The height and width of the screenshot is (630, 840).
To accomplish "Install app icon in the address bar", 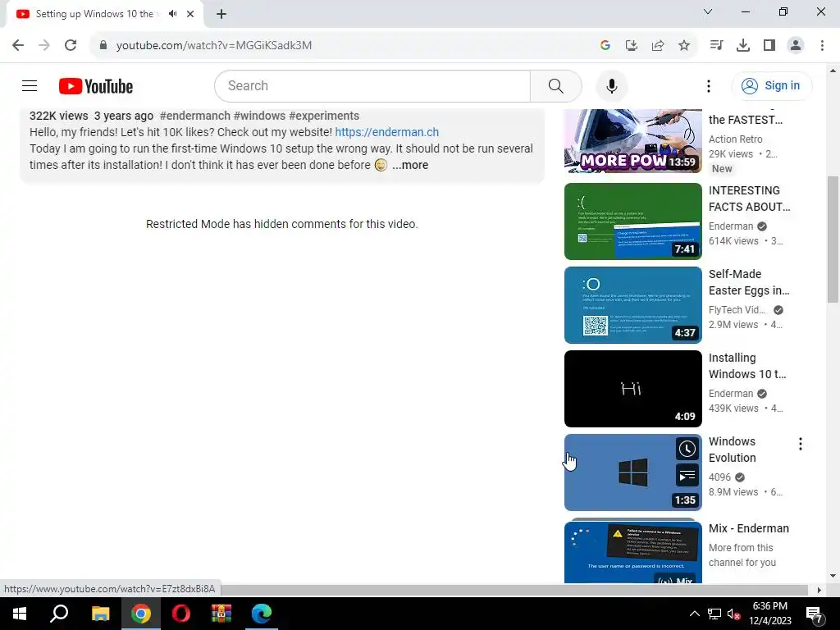I will click(631, 45).
